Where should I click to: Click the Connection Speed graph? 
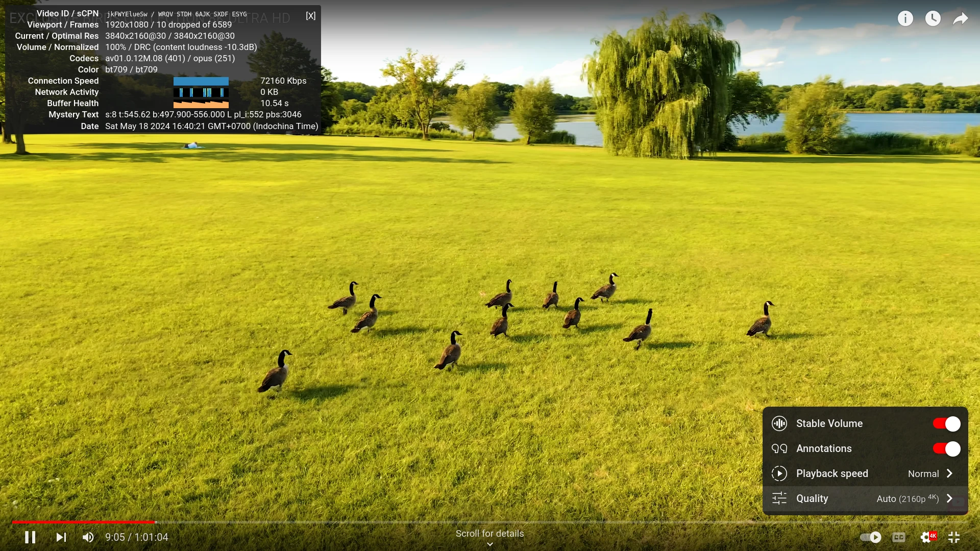click(x=201, y=81)
